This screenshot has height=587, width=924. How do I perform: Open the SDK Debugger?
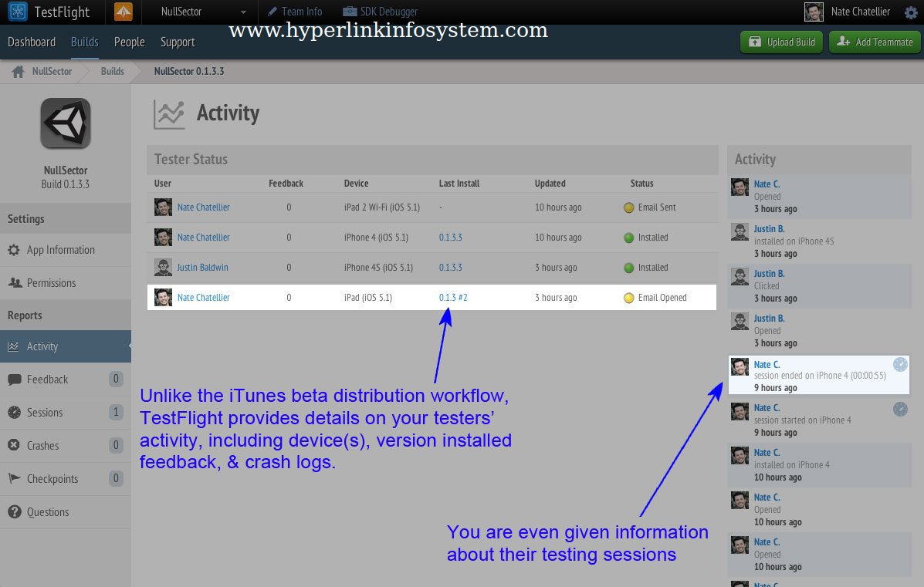380,12
